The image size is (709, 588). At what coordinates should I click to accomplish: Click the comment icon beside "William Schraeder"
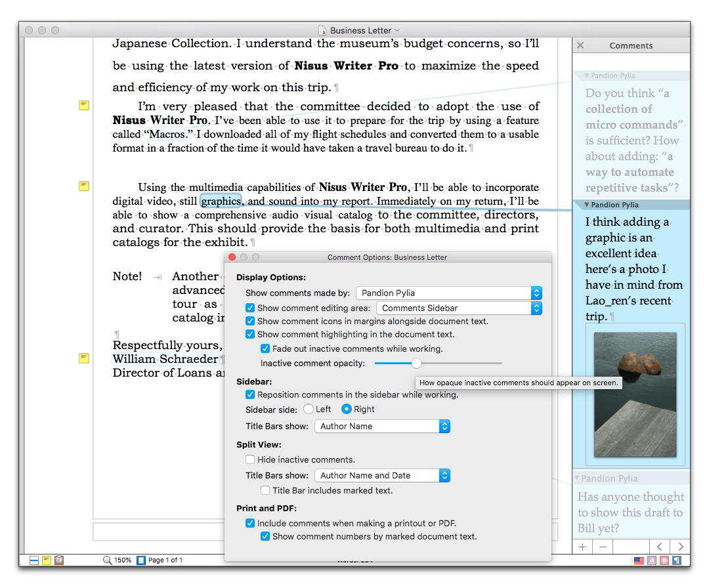[x=84, y=358]
